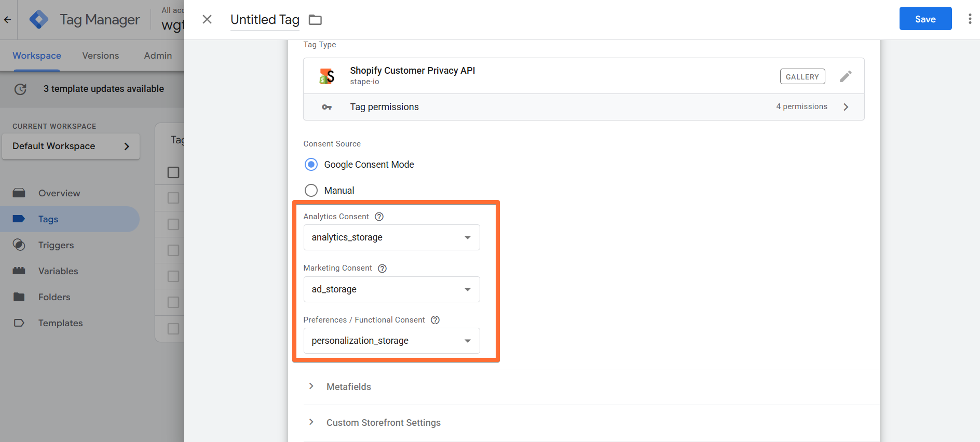This screenshot has height=442, width=980.
Task: Click the template updates refresh icon
Action: [20, 89]
